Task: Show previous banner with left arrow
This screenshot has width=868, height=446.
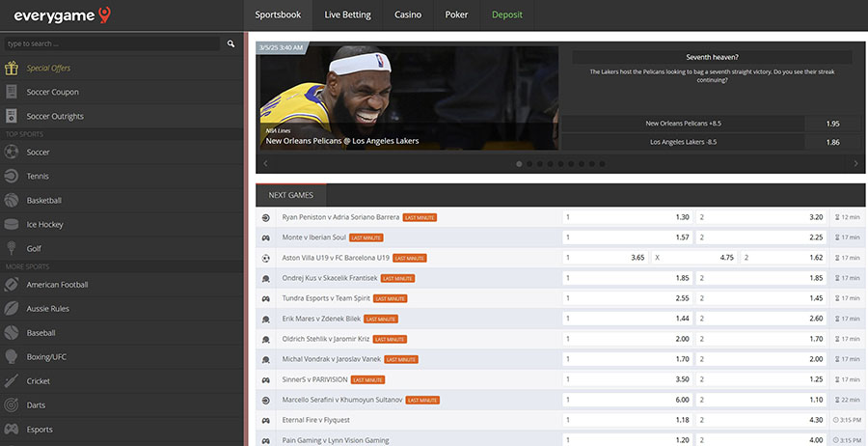Action: pos(266,163)
